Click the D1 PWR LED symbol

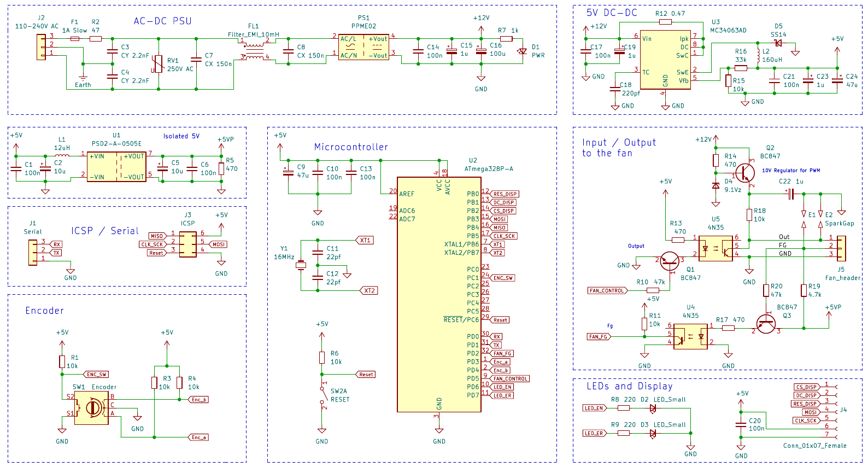point(523,51)
